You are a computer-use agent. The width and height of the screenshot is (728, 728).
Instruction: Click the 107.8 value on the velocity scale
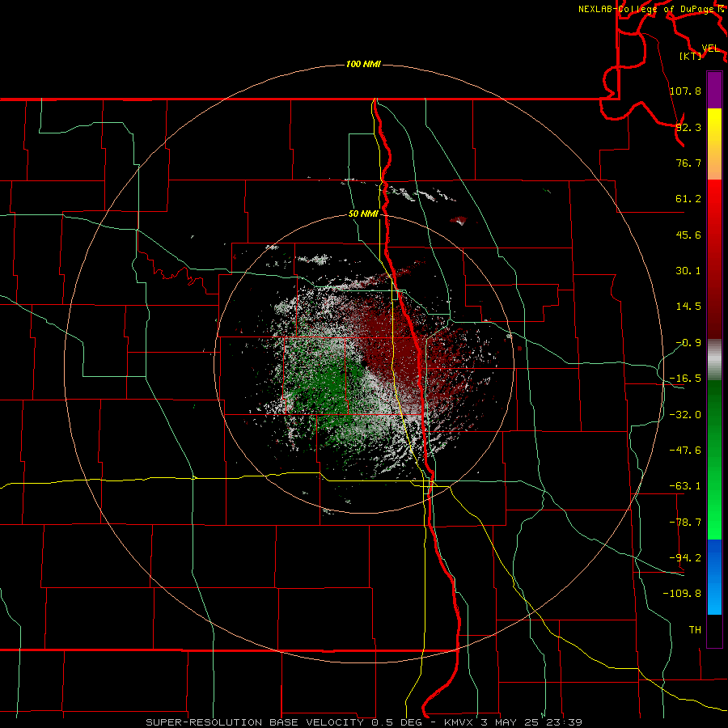(x=685, y=91)
